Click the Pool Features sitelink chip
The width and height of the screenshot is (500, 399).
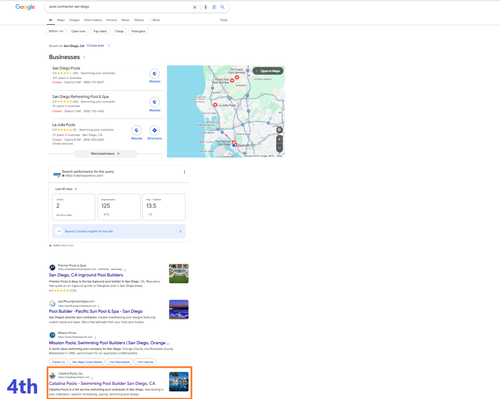click(x=145, y=362)
